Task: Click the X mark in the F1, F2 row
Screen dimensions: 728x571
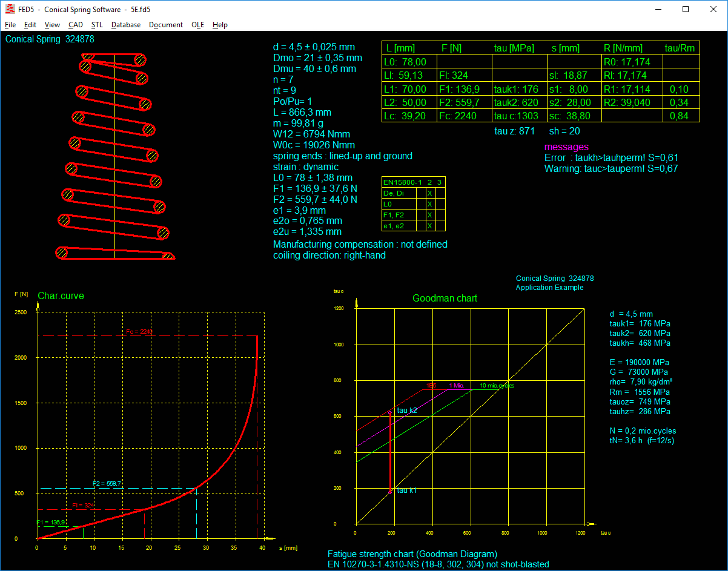Action: click(x=429, y=215)
